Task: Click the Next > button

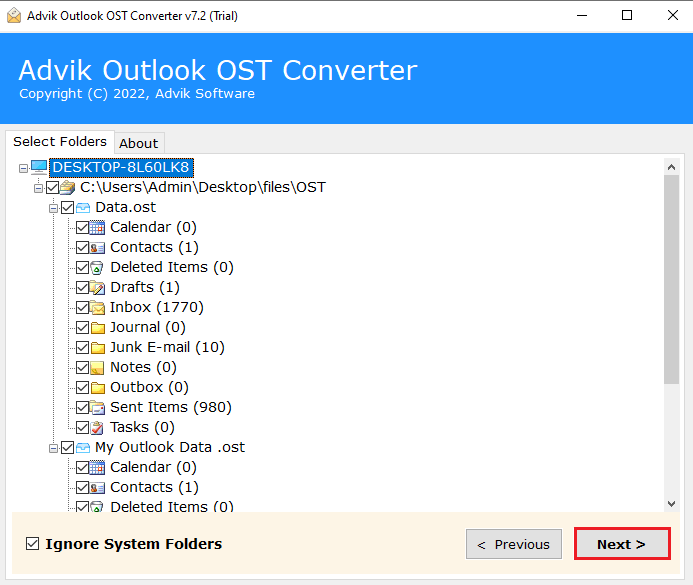Action: tap(622, 544)
